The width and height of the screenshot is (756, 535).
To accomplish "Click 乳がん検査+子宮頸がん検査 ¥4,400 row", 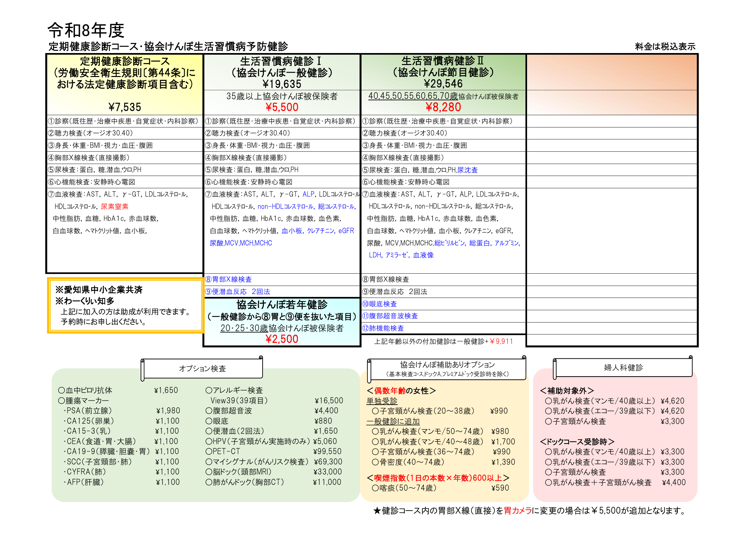I will pos(615,483).
